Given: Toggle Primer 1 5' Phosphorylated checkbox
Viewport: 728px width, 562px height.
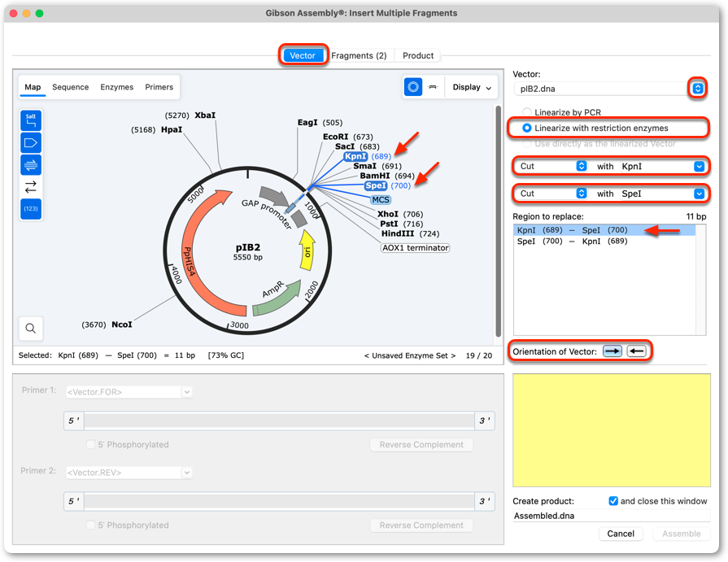Looking at the screenshot, I should (x=90, y=445).
